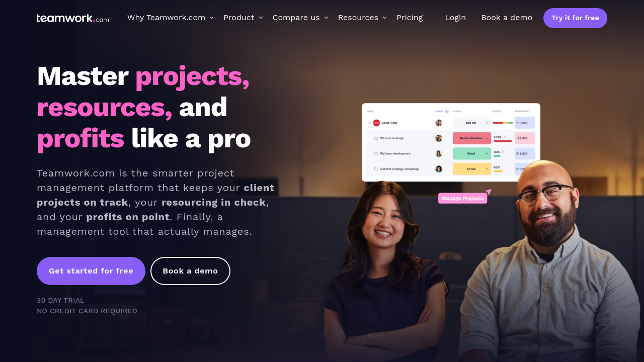This screenshot has height=362, width=644.
Task: Click the pink Manage Projects cursor tag
Action: [462, 198]
